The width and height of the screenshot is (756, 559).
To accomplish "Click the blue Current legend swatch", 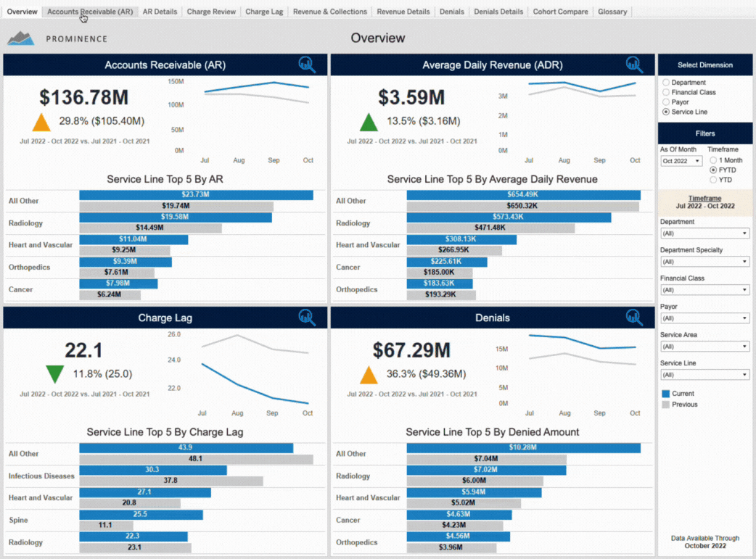I will [x=665, y=394].
